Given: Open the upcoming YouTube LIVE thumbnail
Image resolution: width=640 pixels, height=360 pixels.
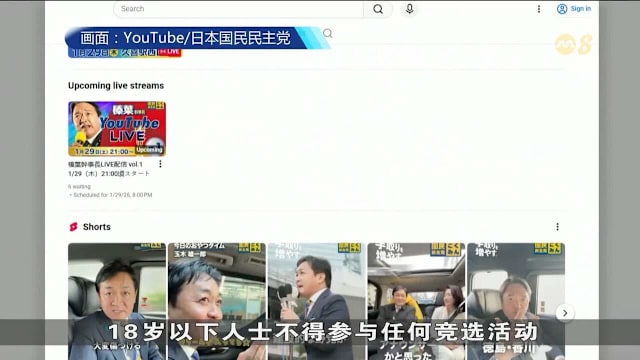Looking at the screenshot, I should click(x=117, y=129).
